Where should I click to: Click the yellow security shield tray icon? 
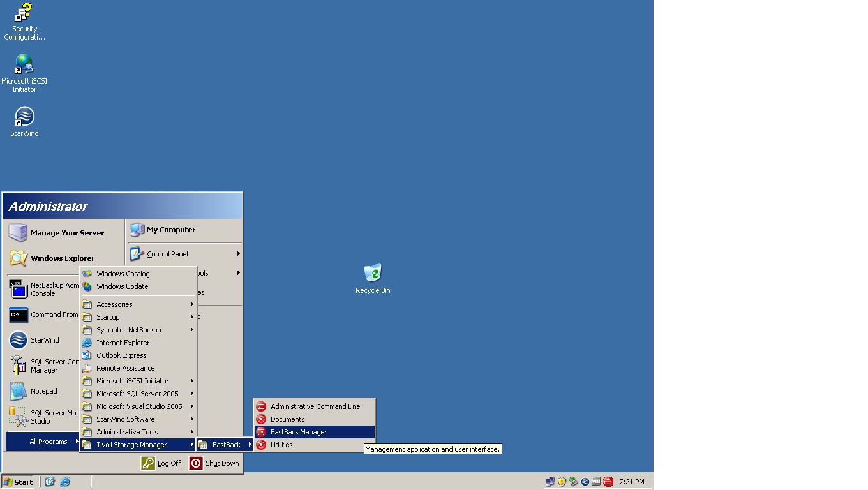tap(562, 482)
